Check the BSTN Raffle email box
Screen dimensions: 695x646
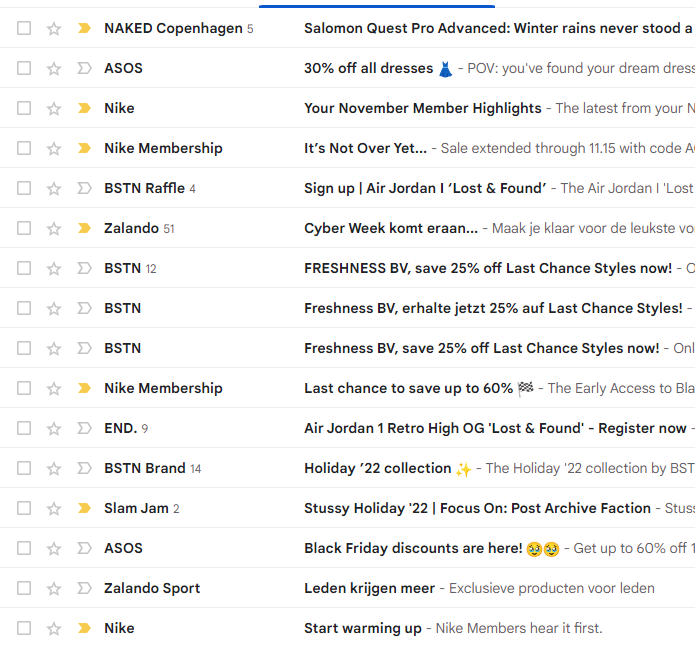coord(24,188)
